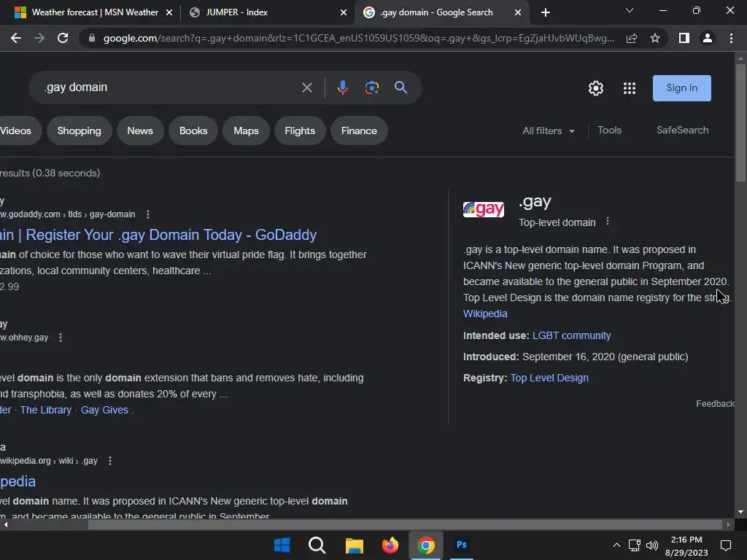Open The Library sitelink

[46, 410]
